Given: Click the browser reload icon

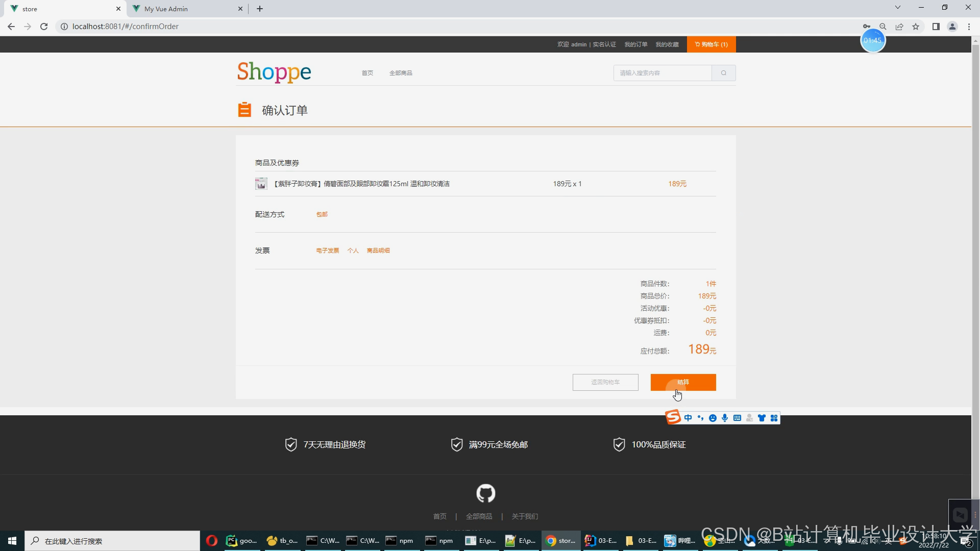Looking at the screenshot, I should point(44,27).
